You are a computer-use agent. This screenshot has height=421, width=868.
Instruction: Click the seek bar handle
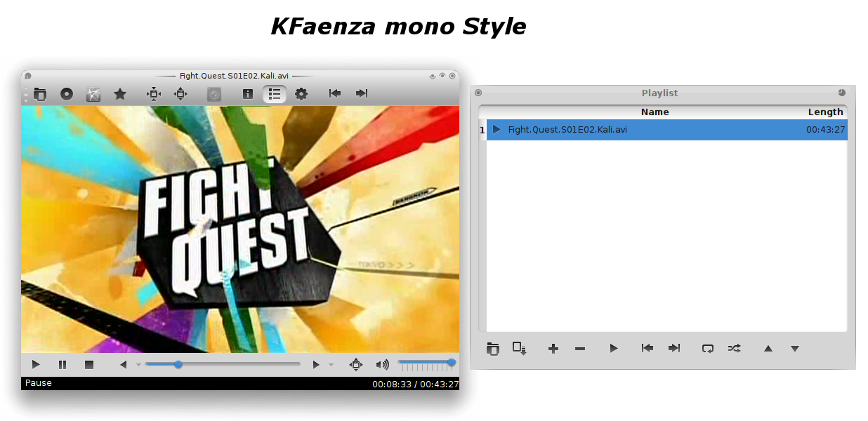click(x=178, y=364)
